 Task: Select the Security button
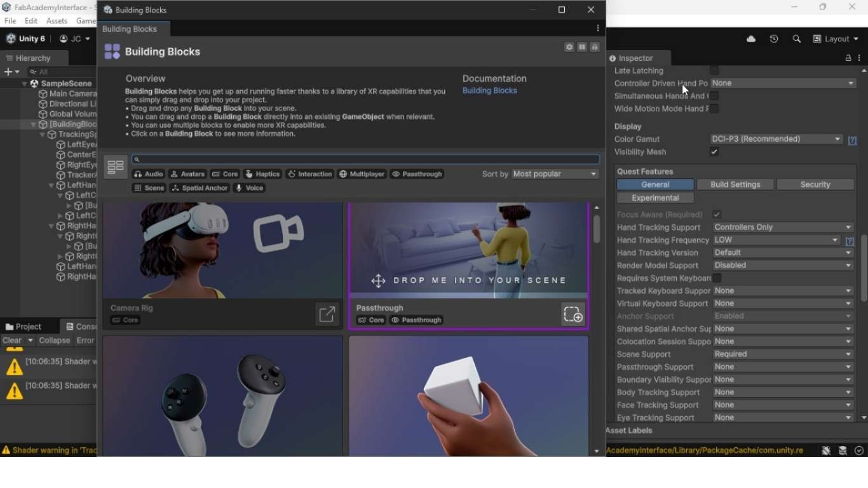[x=815, y=185]
